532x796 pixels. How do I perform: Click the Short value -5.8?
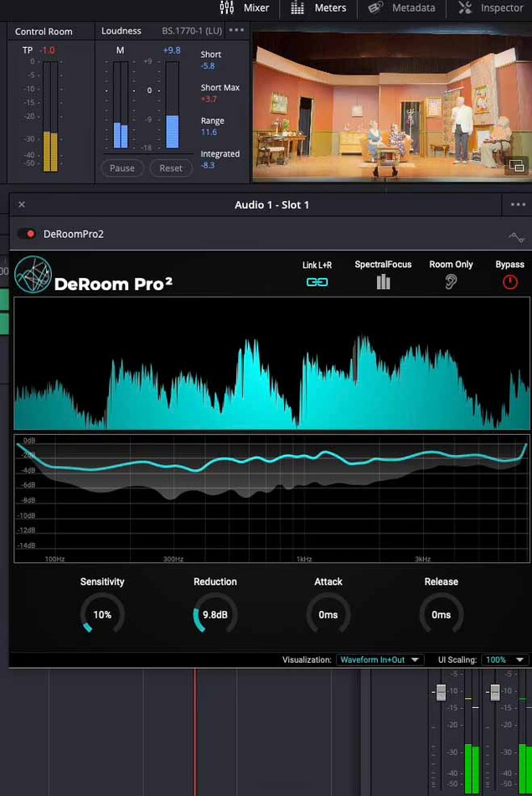[x=208, y=66]
